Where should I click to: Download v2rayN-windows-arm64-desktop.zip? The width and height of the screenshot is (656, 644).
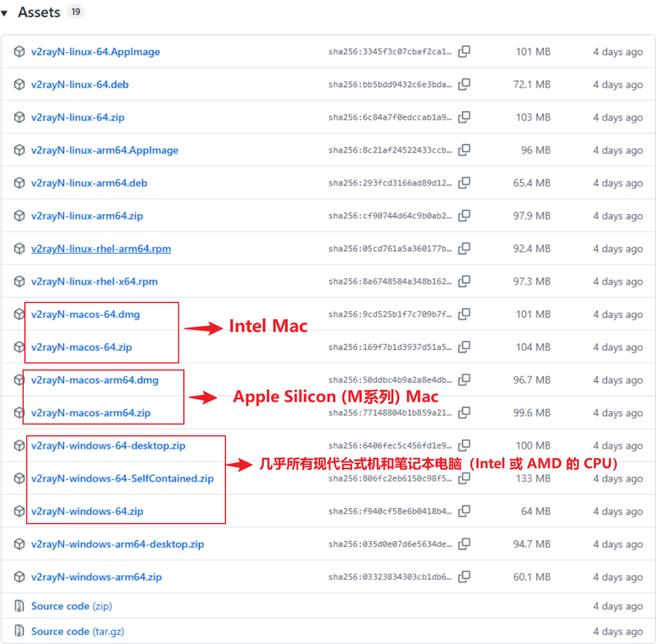coord(117,544)
